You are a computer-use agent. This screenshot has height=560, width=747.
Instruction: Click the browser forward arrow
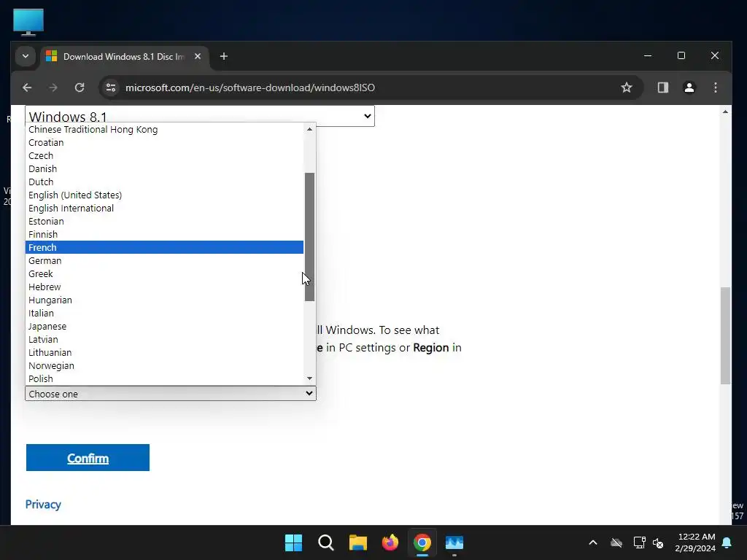53,87
